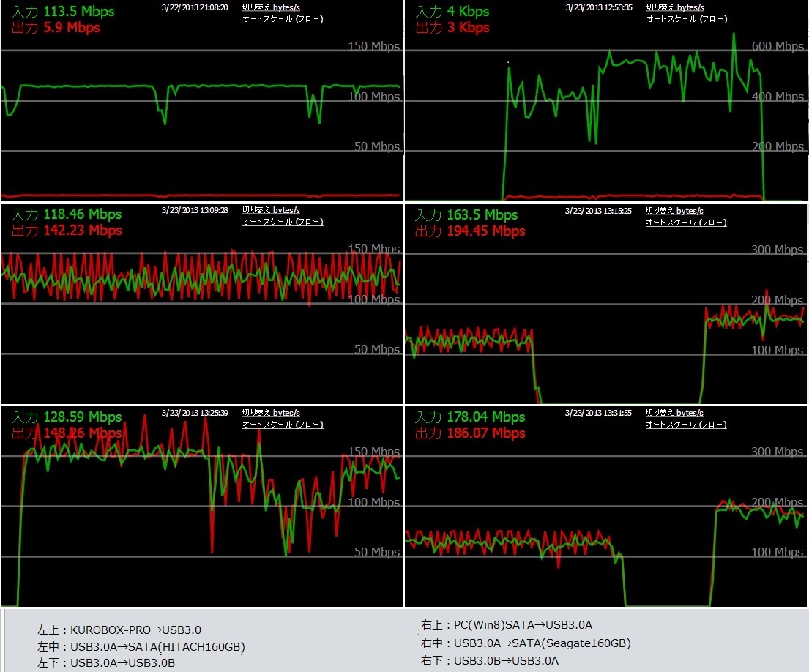Switch to bytes/s in 13:15:25 graph
The width and height of the screenshot is (809, 672).
click(674, 211)
